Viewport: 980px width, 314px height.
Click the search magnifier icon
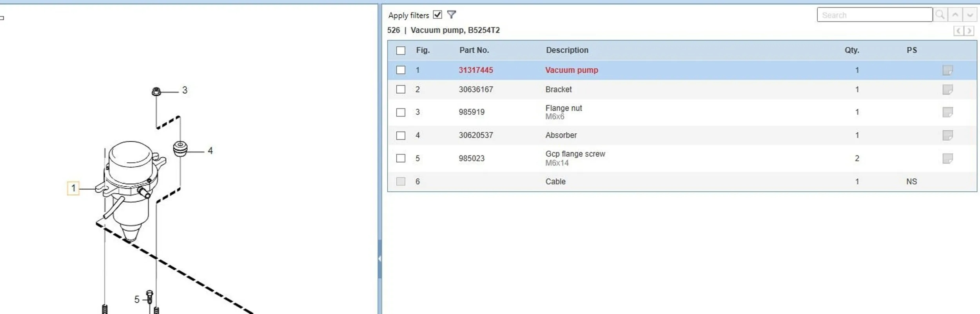point(940,15)
